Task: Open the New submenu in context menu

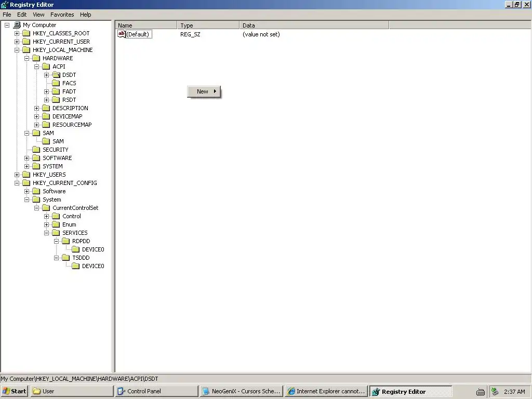Action: pyautogui.click(x=204, y=91)
